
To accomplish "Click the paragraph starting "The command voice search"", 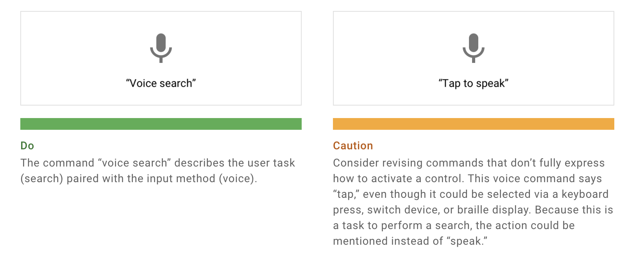I will (x=158, y=171).
